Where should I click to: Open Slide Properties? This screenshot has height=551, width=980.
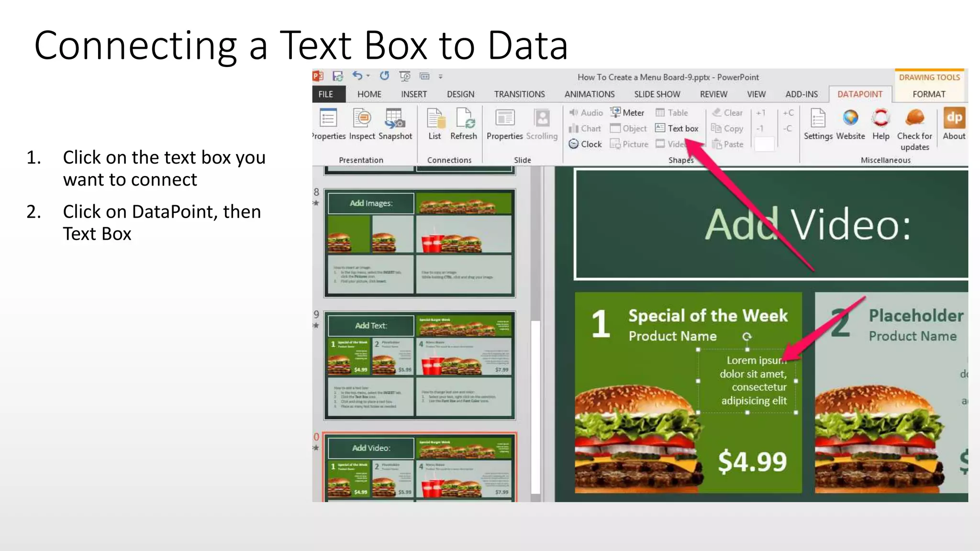[505, 124]
